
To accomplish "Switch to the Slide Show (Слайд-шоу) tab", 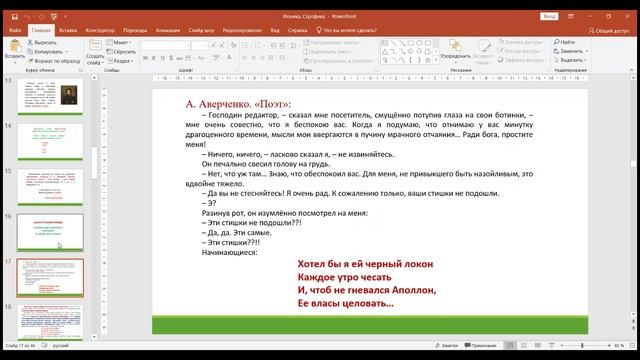I will [x=201, y=30].
